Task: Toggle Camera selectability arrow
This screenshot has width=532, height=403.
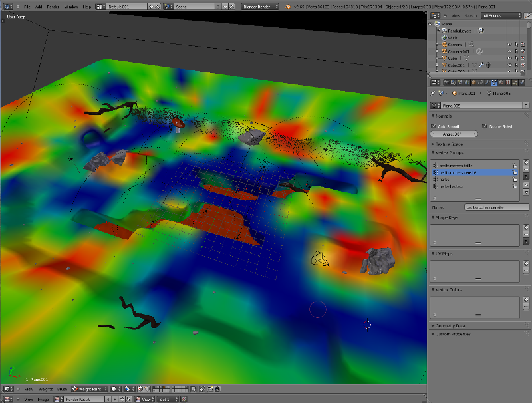Action: (517, 45)
